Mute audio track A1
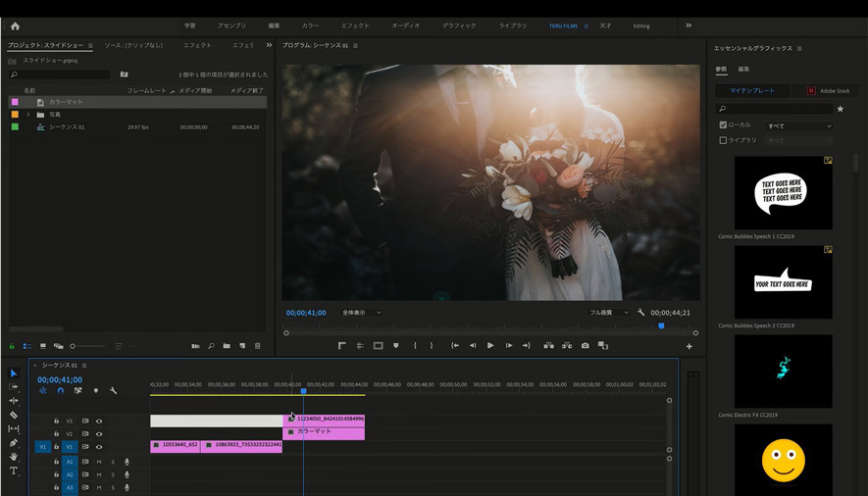 pyautogui.click(x=99, y=462)
